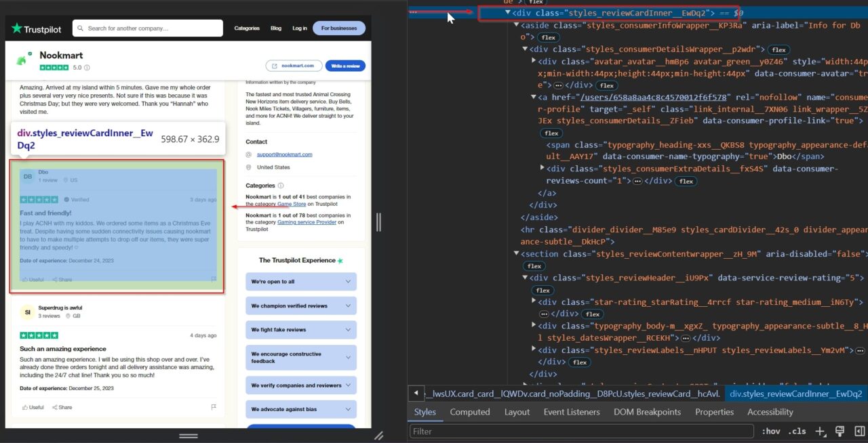This screenshot has width=868, height=443.
Task: Click the Write a review button
Action: 346,66
